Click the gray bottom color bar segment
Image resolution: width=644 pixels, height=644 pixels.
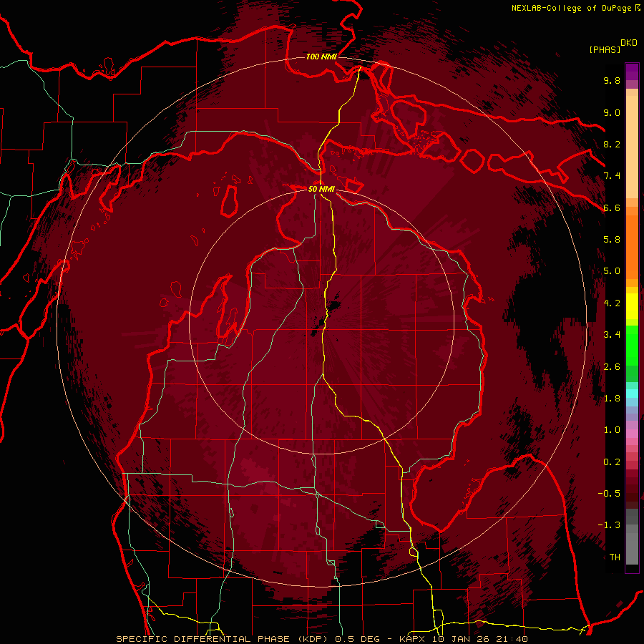[632, 548]
